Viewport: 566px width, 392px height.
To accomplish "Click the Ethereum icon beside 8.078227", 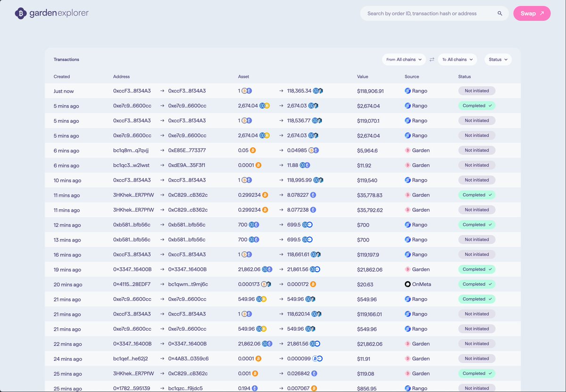I will [x=313, y=195].
